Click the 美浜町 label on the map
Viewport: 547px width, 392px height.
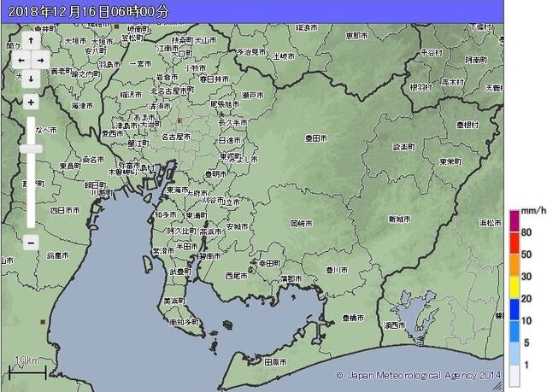[x=175, y=301]
